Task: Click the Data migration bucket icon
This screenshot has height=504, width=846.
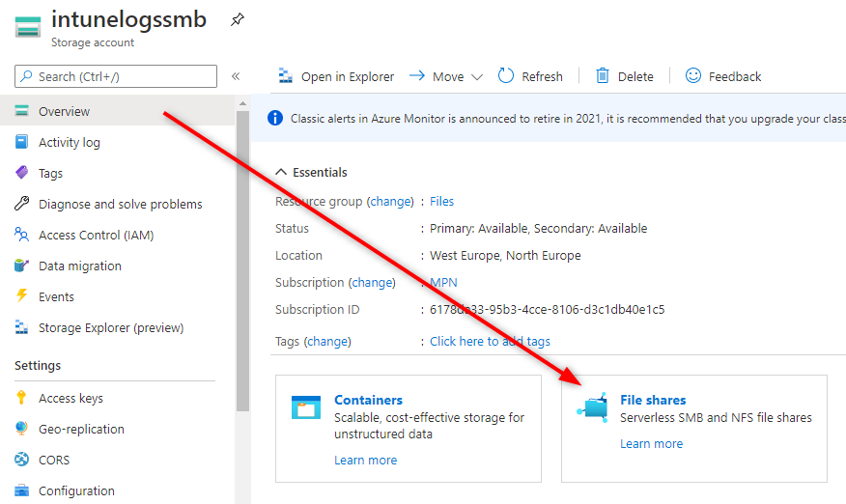Action: [21, 266]
